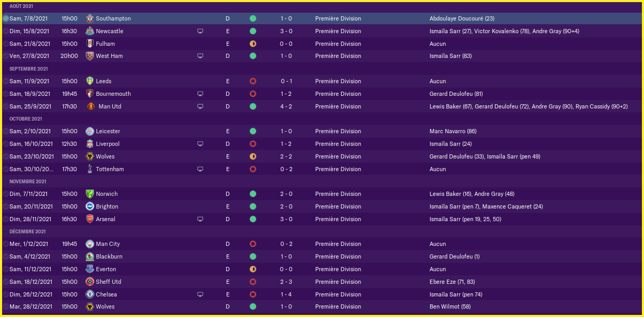
Task: Open the Bournemouth fixture link
Action: 113,94
